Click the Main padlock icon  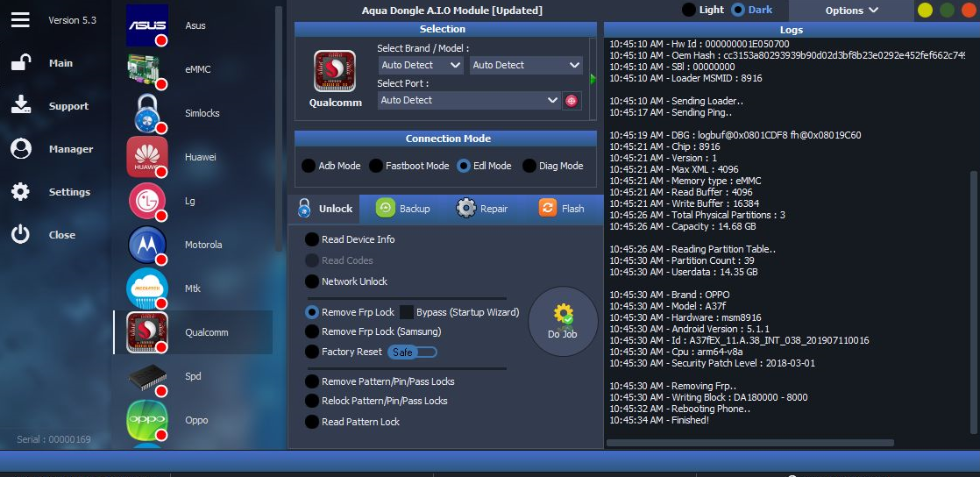tap(21, 62)
